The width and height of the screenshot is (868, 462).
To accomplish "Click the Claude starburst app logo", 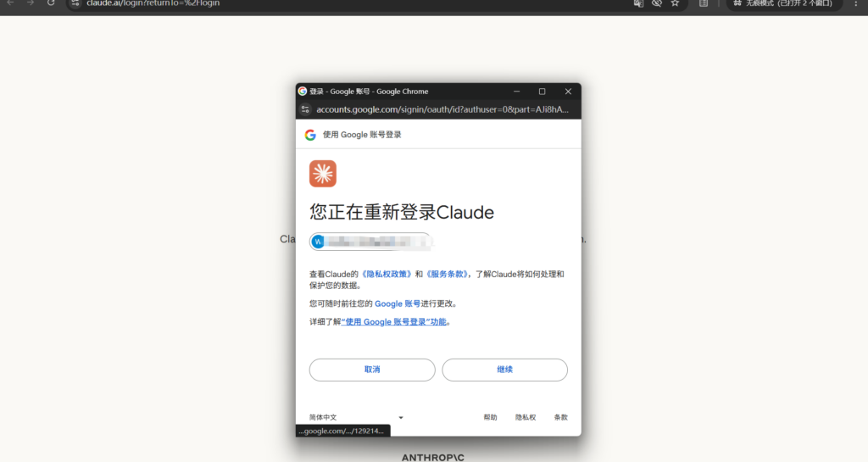I will point(323,174).
